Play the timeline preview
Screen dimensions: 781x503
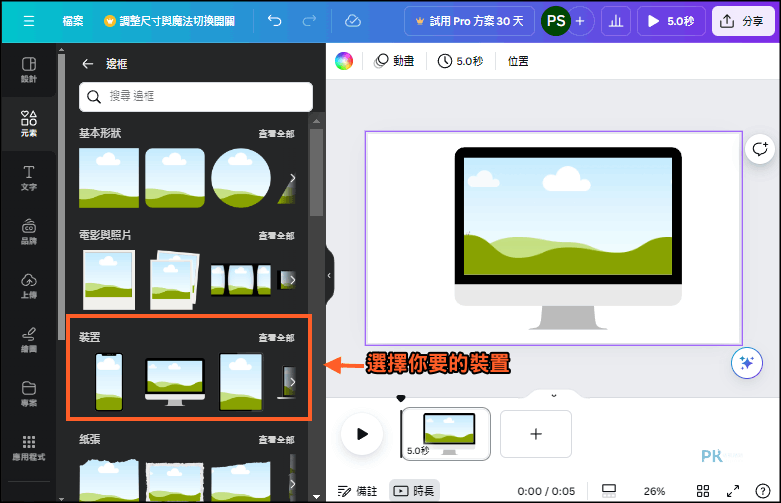click(x=362, y=434)
